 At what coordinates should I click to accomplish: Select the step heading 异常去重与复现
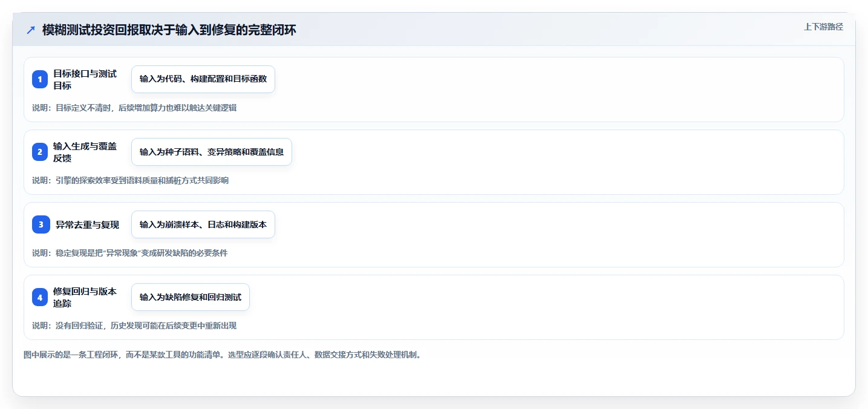[x=88, y=224]
